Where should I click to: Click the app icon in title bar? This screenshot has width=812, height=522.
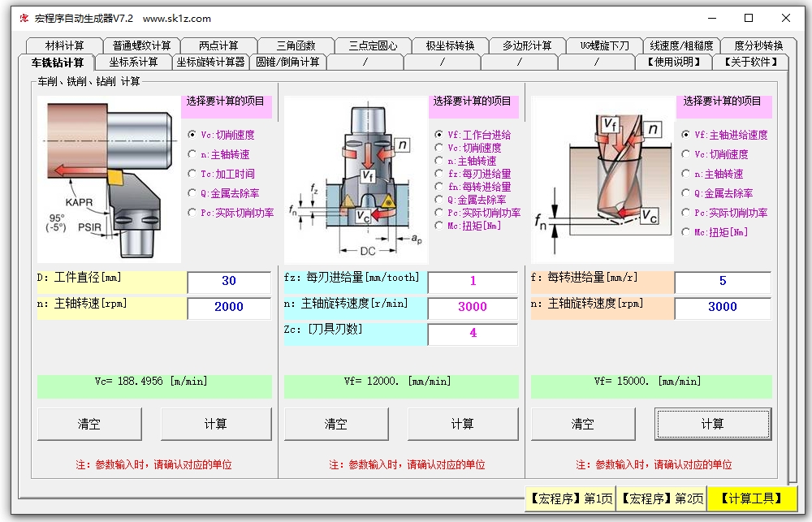[x=24, y=18]
